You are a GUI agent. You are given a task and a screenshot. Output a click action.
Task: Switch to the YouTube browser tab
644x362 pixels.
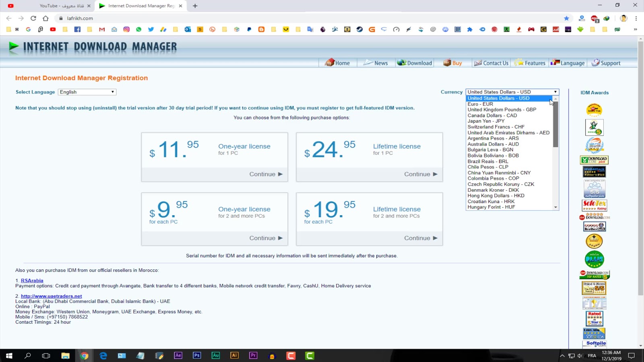[49, 6]
